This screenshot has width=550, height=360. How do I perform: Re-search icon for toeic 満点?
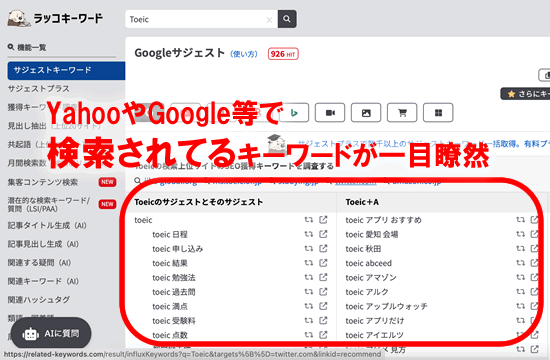pyautogui.click(x=309, y=306)
